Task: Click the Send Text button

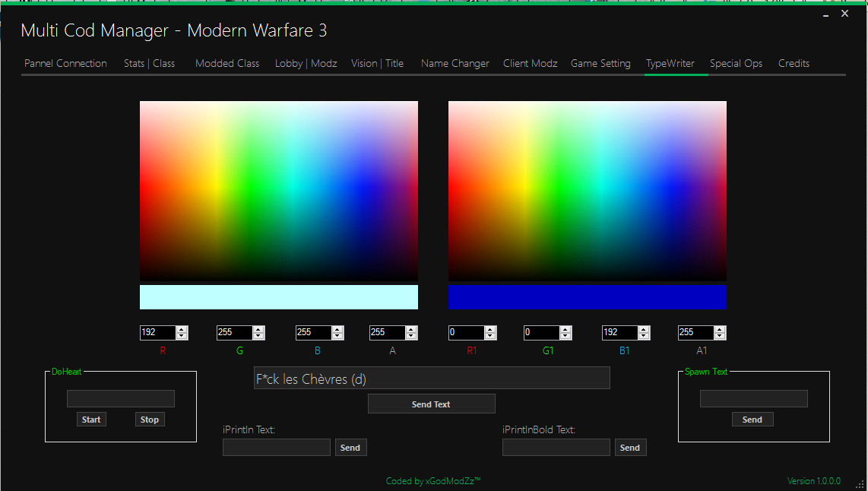Action: click(x=431, y=404)
